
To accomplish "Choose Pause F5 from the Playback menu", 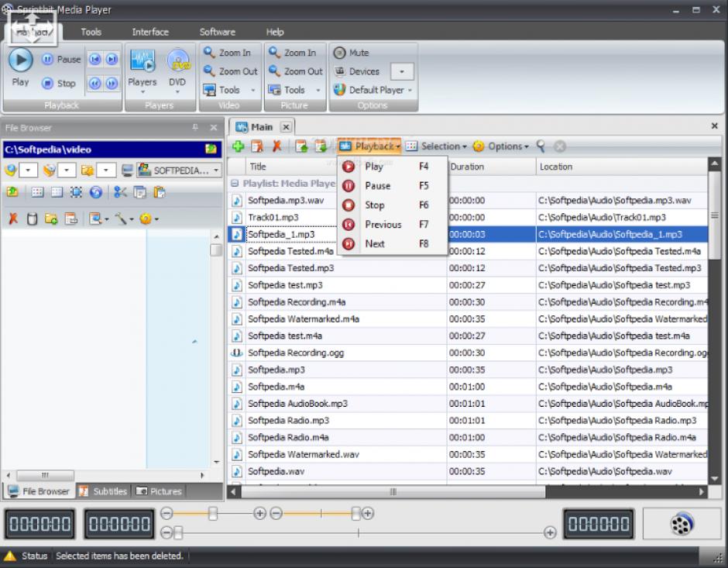I will coord(393,186).
